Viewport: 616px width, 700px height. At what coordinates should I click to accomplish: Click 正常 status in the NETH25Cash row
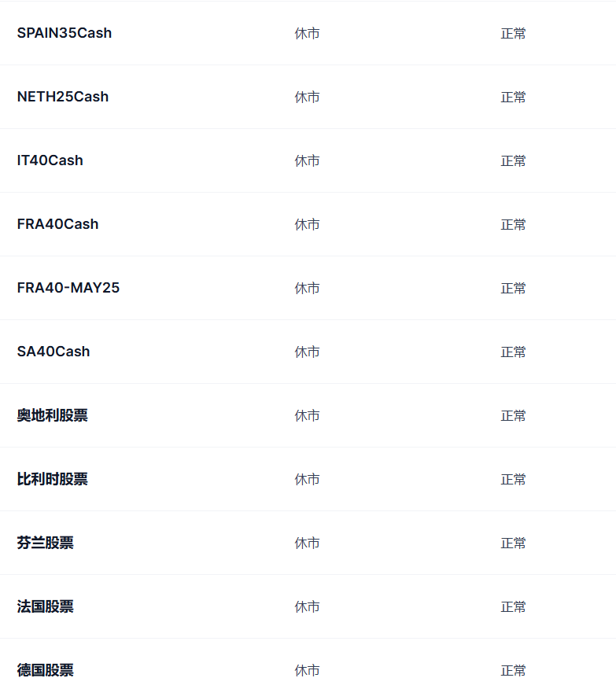click(513, 98)
